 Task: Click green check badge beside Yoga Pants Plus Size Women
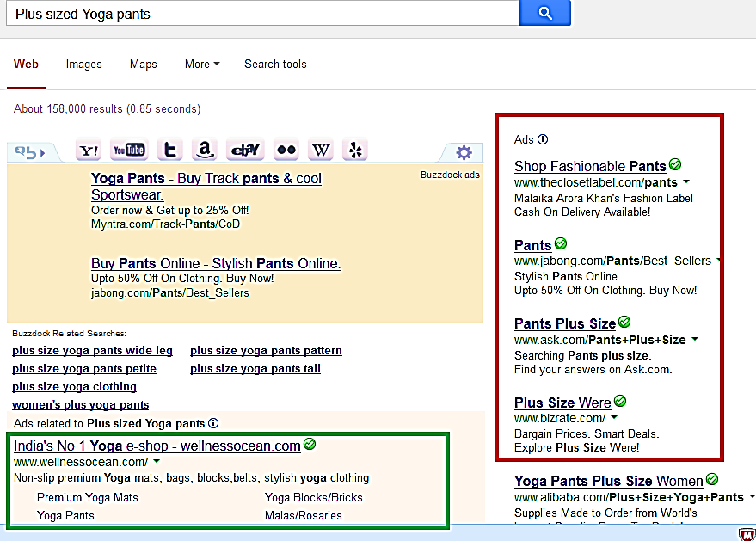712,479
